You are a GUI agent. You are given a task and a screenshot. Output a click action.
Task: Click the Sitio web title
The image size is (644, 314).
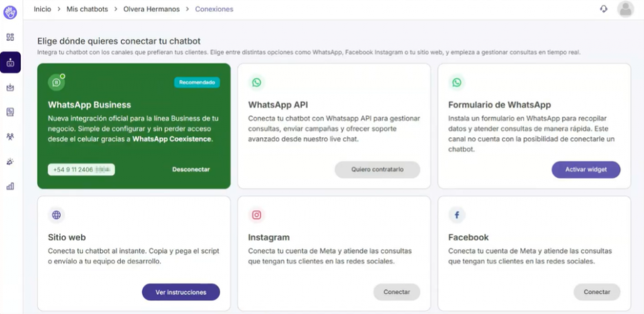(x=67, y=237)
